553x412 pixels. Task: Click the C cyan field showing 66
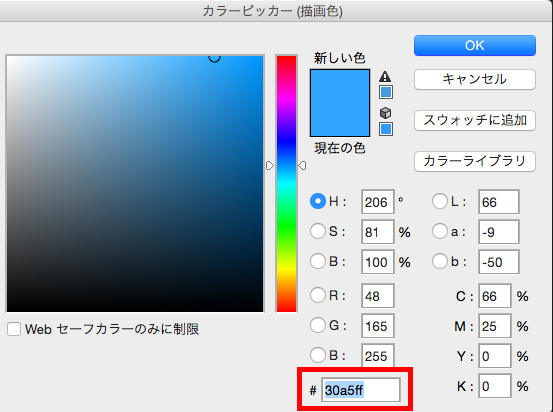pyautogui.click(x=494, y=296)
